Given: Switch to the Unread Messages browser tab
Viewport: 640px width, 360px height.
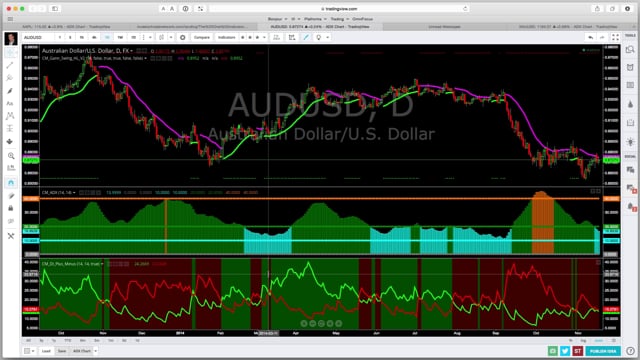Looking at the screenshot, I should click(444, 27).
